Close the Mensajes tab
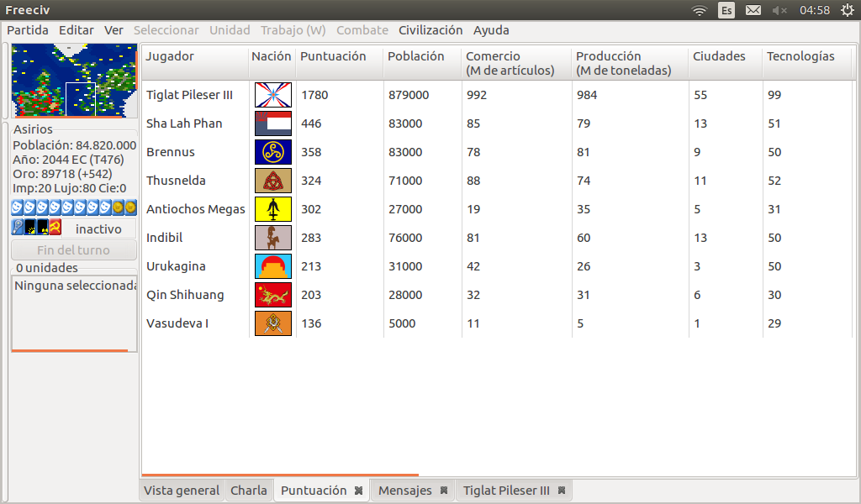 tap(444, 491)
